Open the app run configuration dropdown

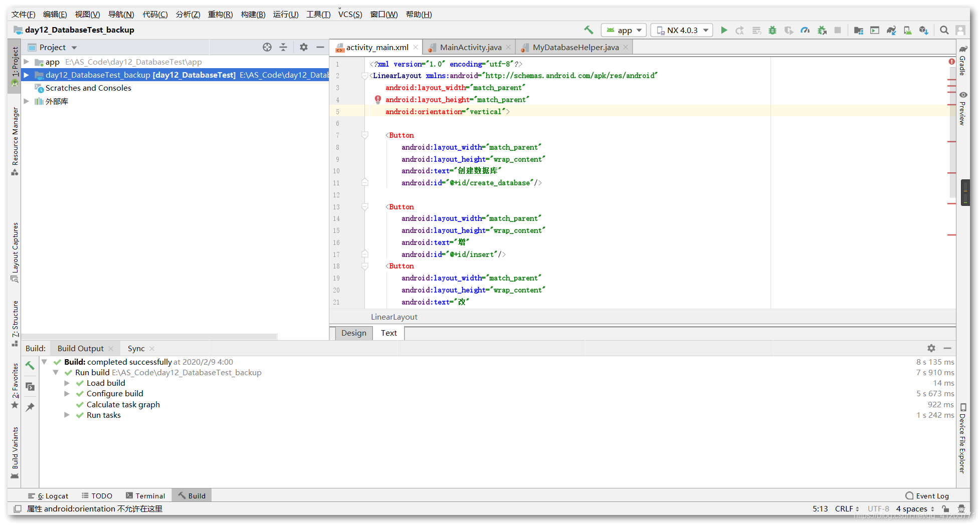(624, 30)
